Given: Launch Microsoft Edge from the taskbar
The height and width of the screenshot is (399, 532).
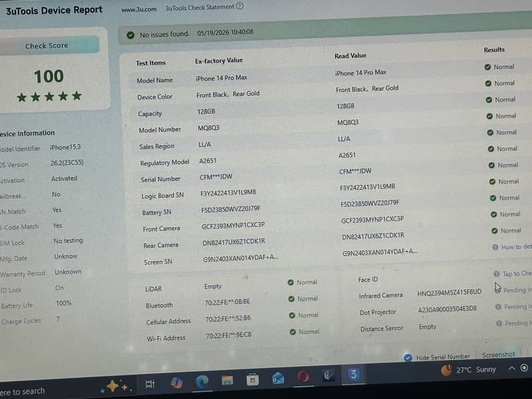Looking at the screenshot, I should 202,381.
